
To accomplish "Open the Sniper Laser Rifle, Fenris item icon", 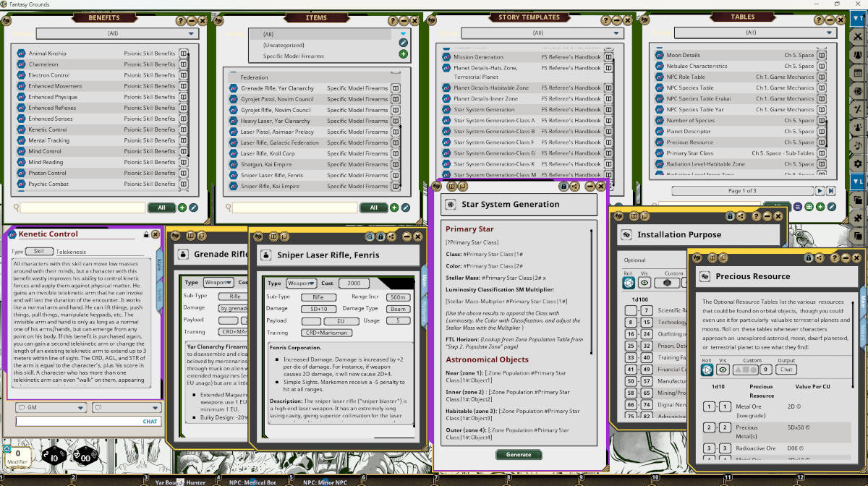I will point(234,175).
